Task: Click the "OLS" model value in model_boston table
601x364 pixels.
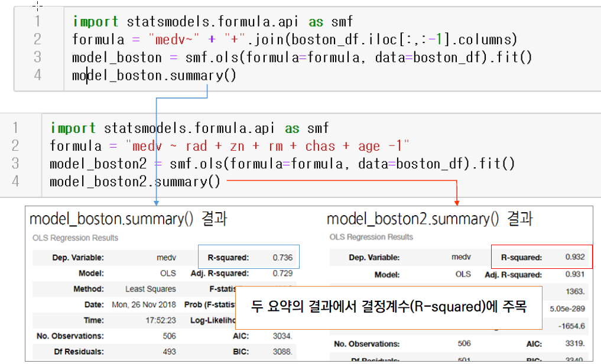Action: point(168,273)
